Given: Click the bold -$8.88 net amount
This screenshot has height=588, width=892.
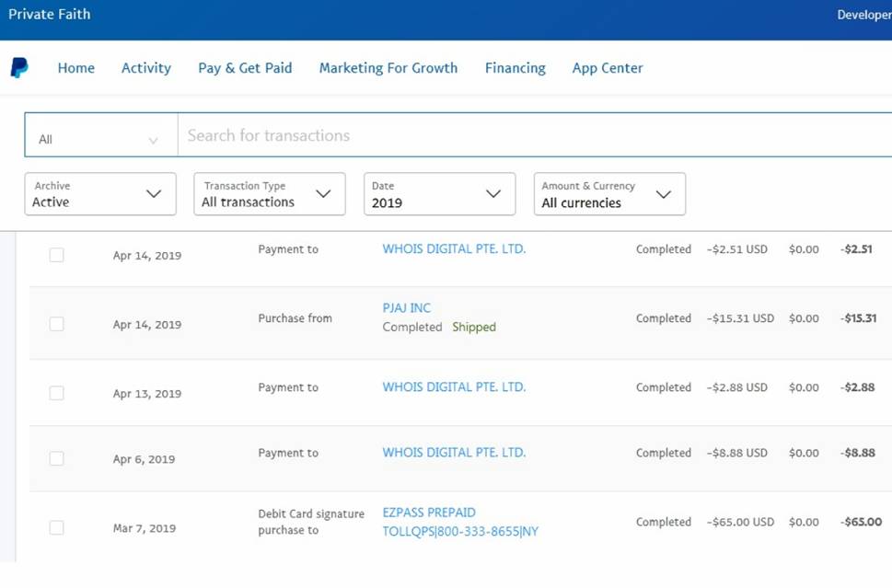Looking at the screenshot, I should tap(858, 454).
